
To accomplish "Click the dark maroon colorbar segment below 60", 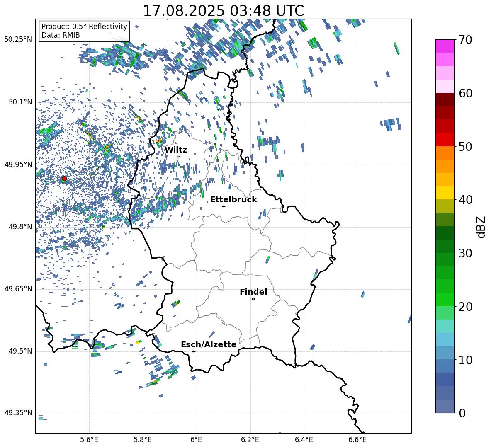I will tap(445, 99).
